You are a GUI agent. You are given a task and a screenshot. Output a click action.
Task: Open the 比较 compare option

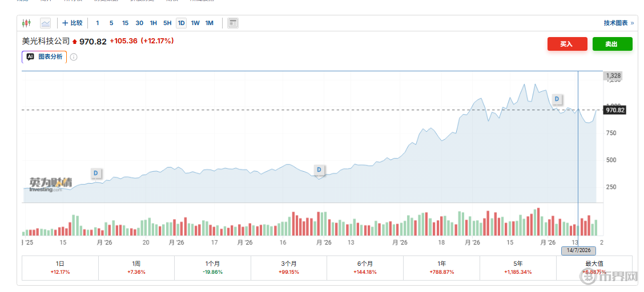coord(73,23)
